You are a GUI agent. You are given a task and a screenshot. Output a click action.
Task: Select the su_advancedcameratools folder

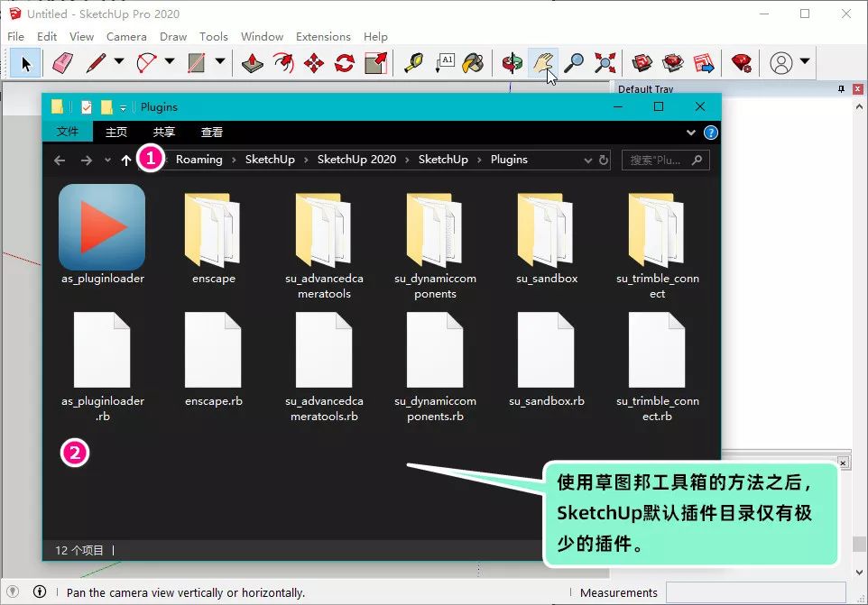tap(325, 244)
